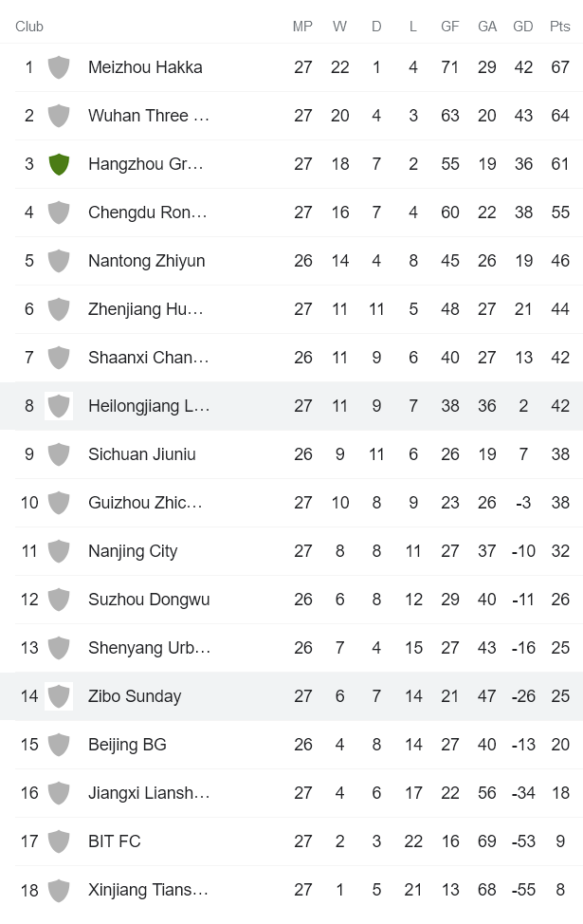This screenshot has width=583, height=924.
Task: Click the Meizhou Hakka club crest
Action: click(x=59, y=66)
